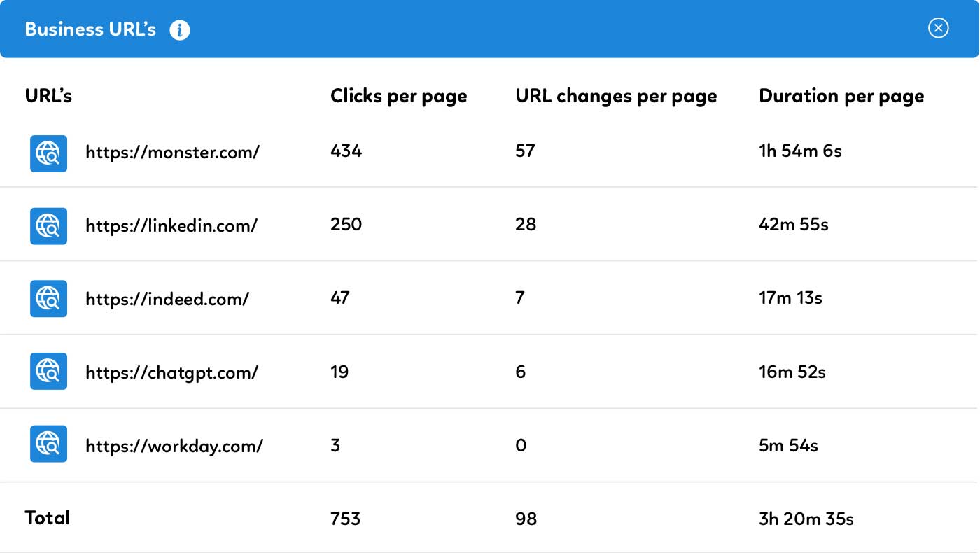
Task: Click the info icon beside Business URL's
Action: 180,30
